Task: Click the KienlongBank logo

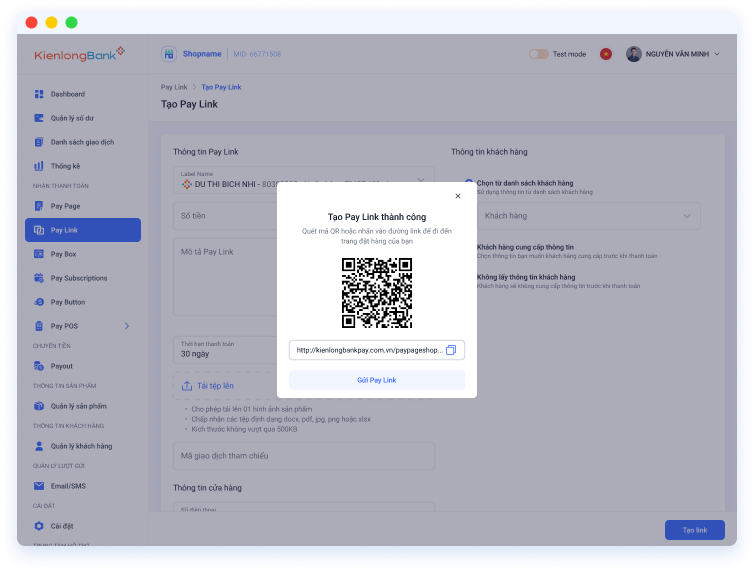Action: tap(79, 54)
